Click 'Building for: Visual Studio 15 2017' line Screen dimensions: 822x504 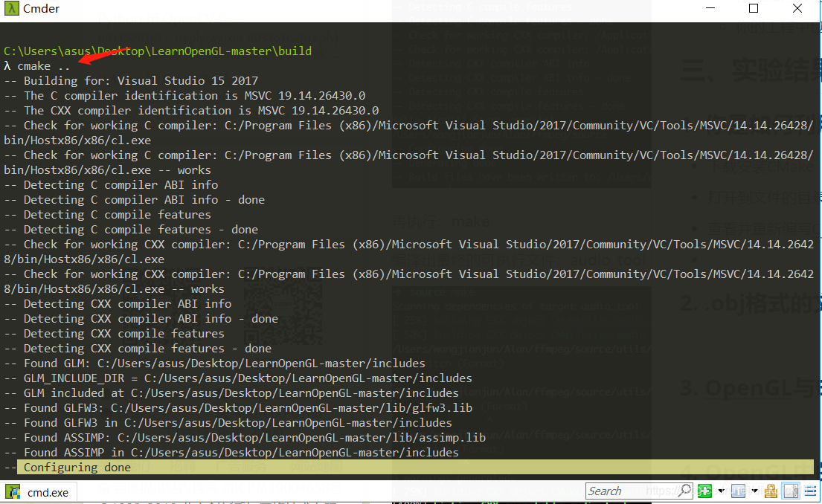pyautogui.click(x=131, y=81)
